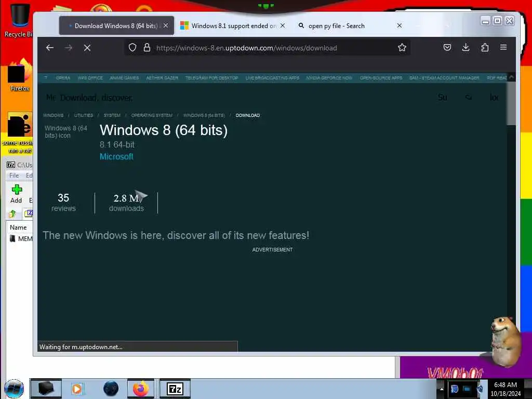Open OPEN-SOURCE APPS top bar link
This screenshot has width=532, height=399.
pyautogui.click(x=381, y=78)
